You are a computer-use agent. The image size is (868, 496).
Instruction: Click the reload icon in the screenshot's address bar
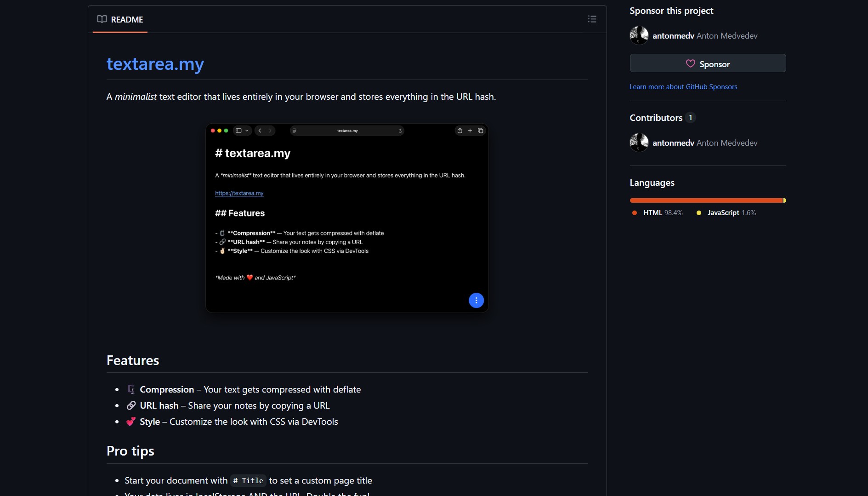point(400,131)
